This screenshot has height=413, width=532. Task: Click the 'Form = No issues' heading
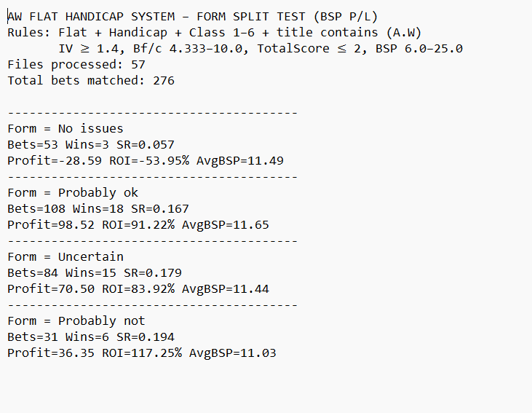[65, 129]
